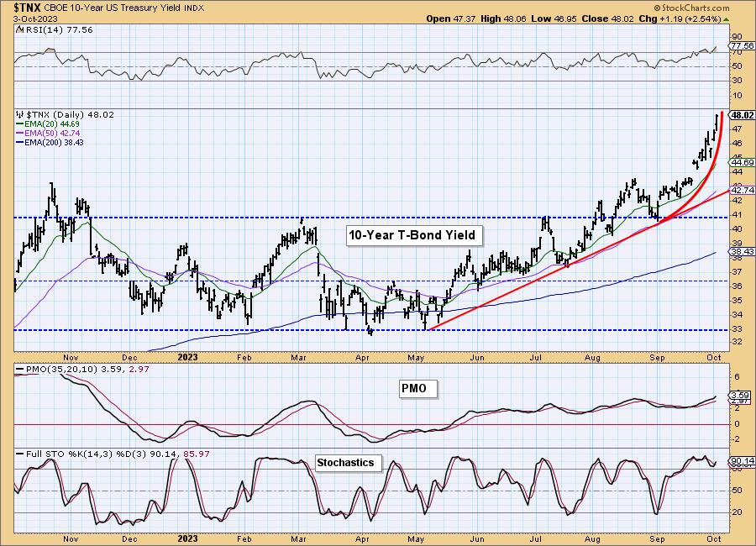Image resolution: width=756 pixels, height=546 pixels.
Task: Click the small icon before the RSI(14) label
Action: pos(19,29)
